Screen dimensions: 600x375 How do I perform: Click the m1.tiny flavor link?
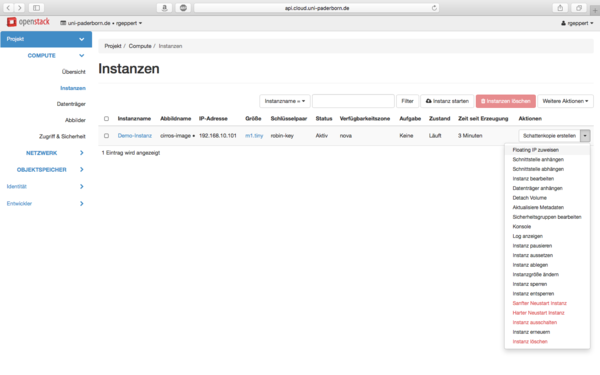(254, 135)
